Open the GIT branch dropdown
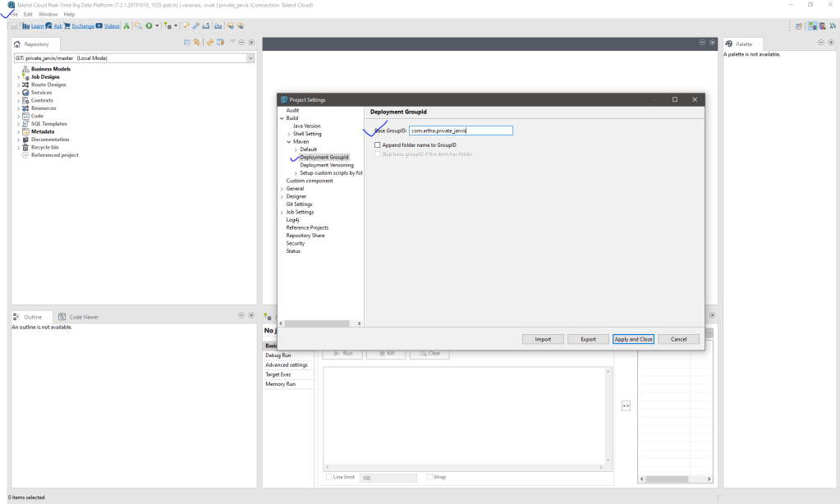This screenshot has height=504, width=840. coord(250,58)
